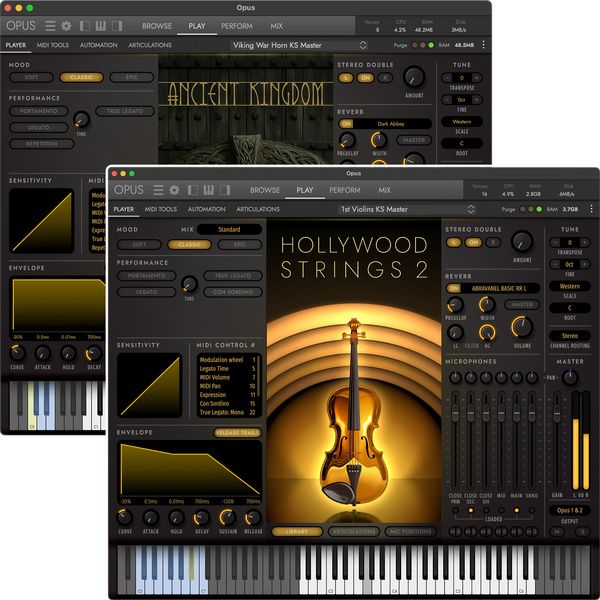Select Epic mood in Hollywood Strings window

point(240,245)
